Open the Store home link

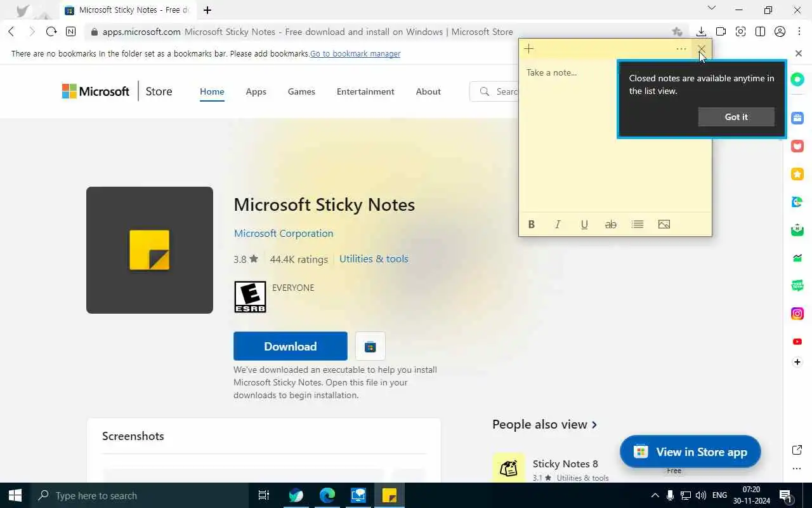(x=159, y=91)
